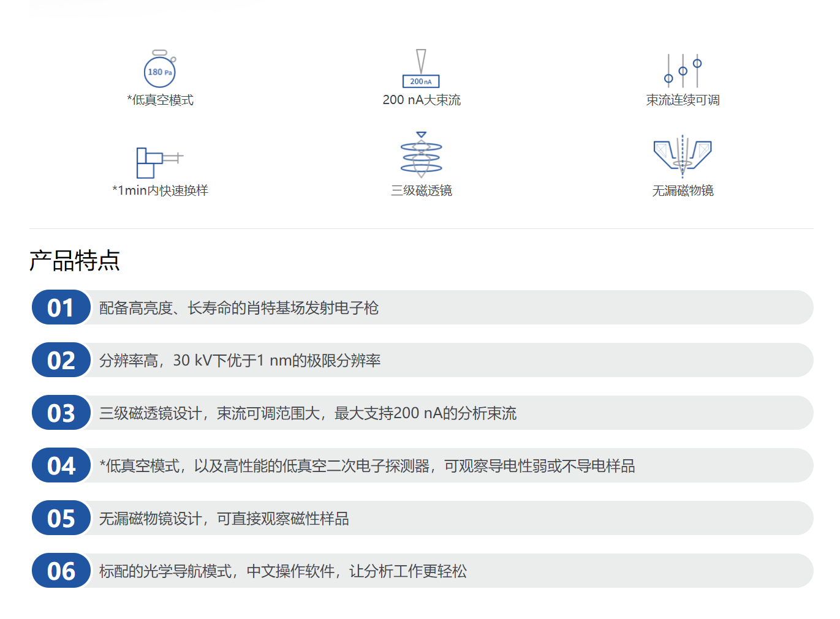Click the leak-free objective lens icon
This screenshot has width=840, height=619.
pos(683,156)
